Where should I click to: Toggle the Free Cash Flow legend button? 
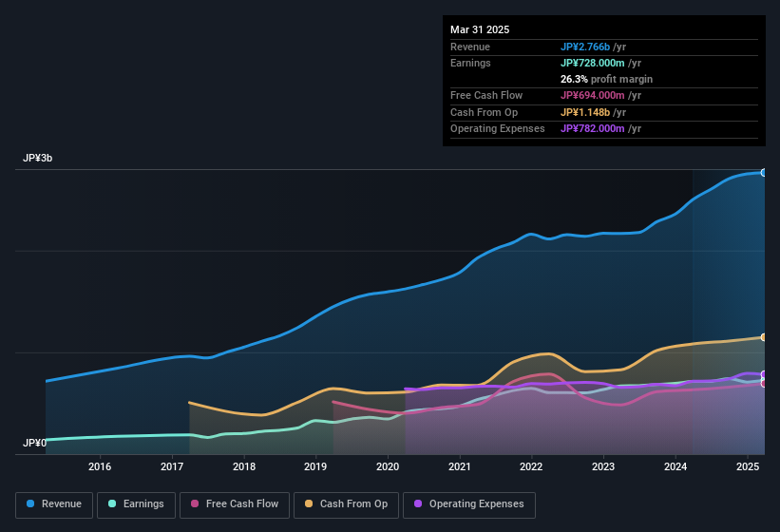235,504
